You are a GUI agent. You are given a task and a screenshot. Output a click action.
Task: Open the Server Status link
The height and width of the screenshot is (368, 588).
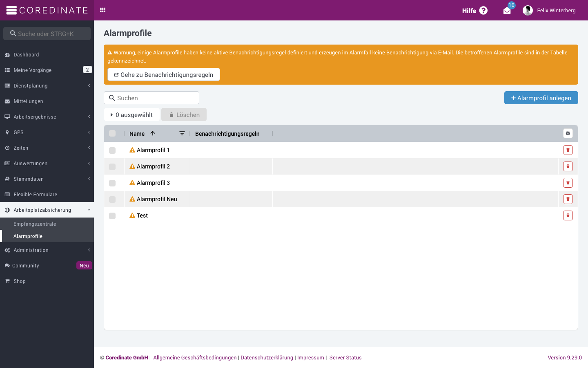pyautogui.click(x=345, y=357)
